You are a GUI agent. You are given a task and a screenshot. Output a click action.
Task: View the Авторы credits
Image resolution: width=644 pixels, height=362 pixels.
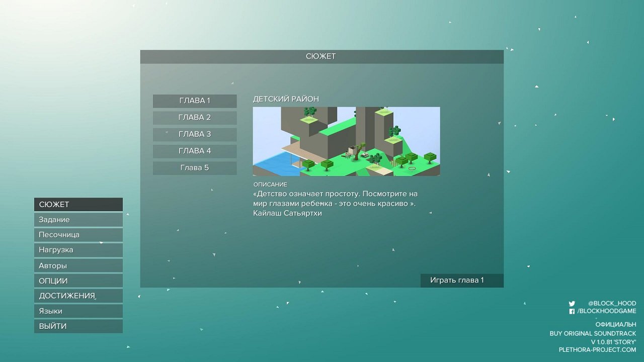pyautogui.click(x=78, y=265)
